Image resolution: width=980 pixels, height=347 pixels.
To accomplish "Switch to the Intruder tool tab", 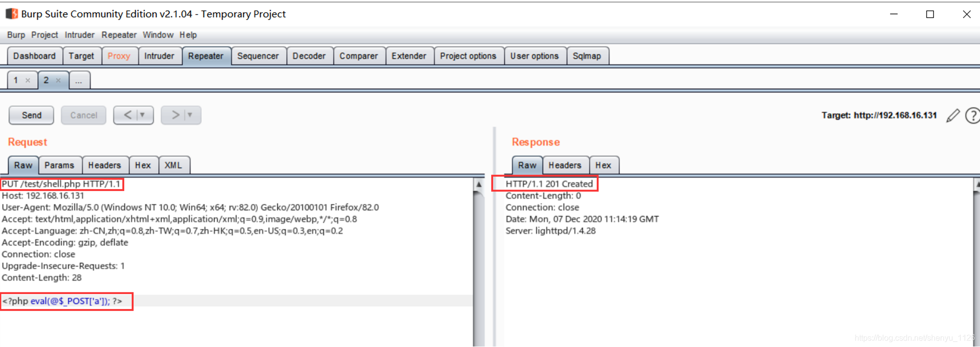I will (x=159, y=56).
